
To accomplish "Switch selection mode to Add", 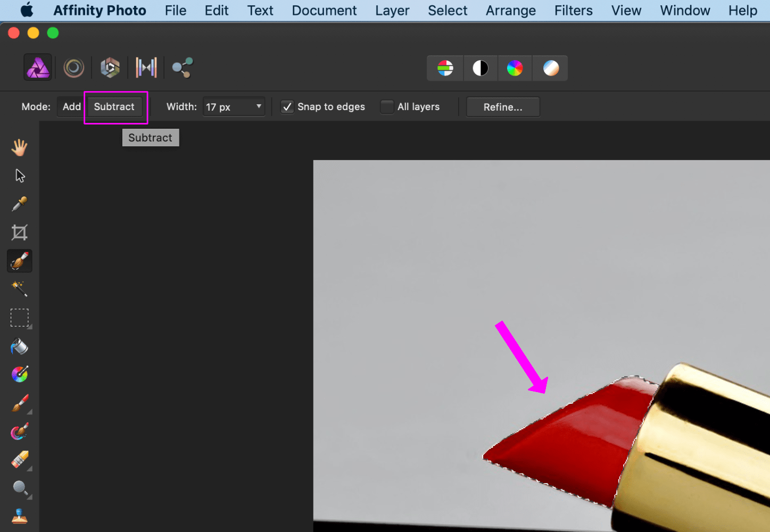I will pos(72,107).
